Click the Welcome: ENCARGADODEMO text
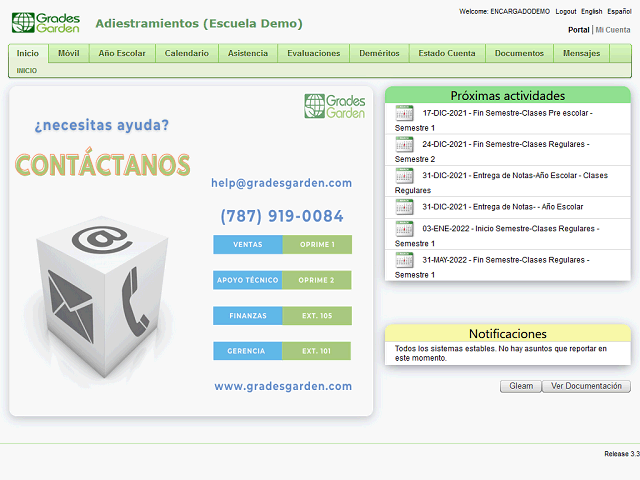Image resolution: width=640 pixels, height=480 pixels. [504, 11]
